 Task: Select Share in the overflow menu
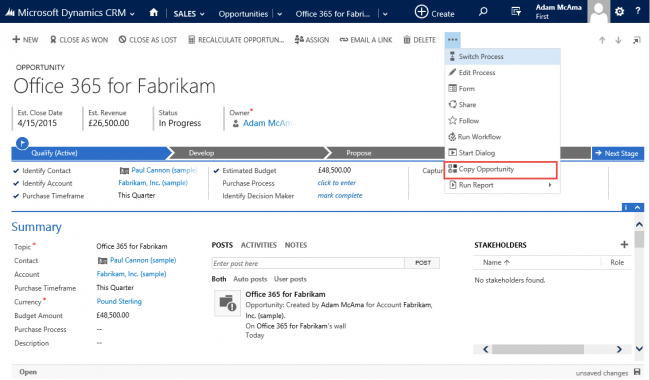502,105
